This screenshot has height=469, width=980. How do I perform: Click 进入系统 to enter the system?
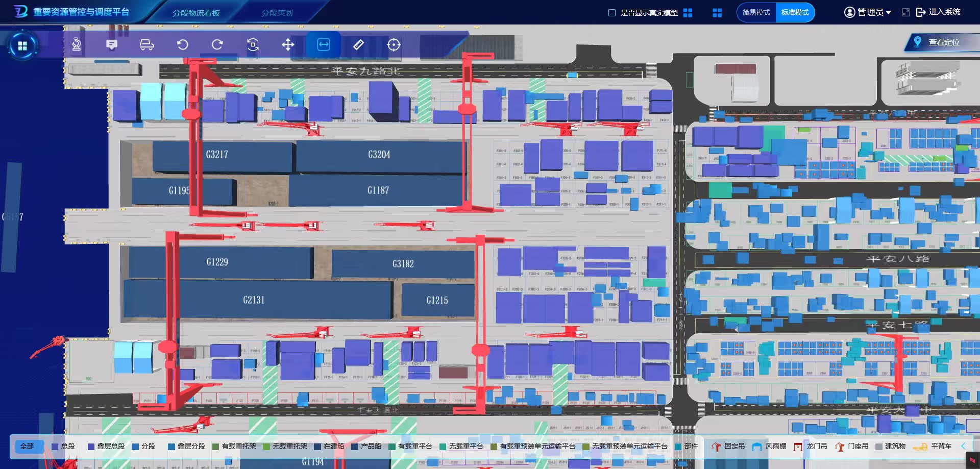939,12
